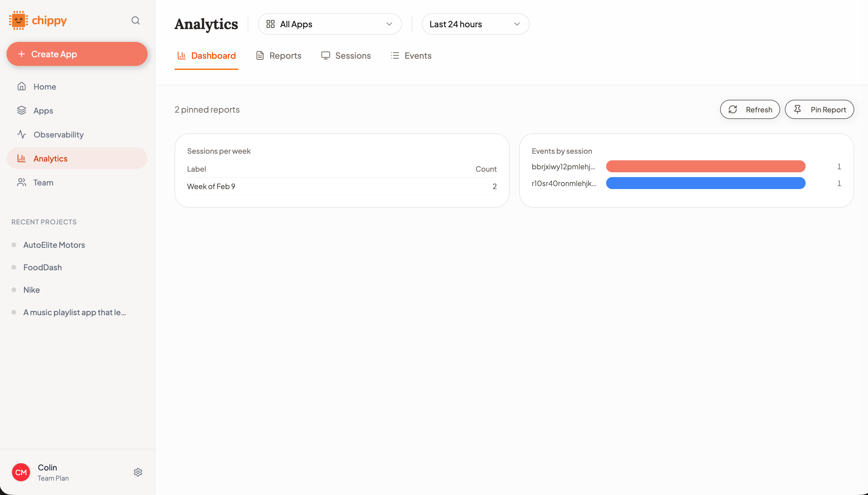Screen dimensions: 868x495
Task: Click the Week of Feb 9 row
Action: pyautogui.click(x=342, y=186)
